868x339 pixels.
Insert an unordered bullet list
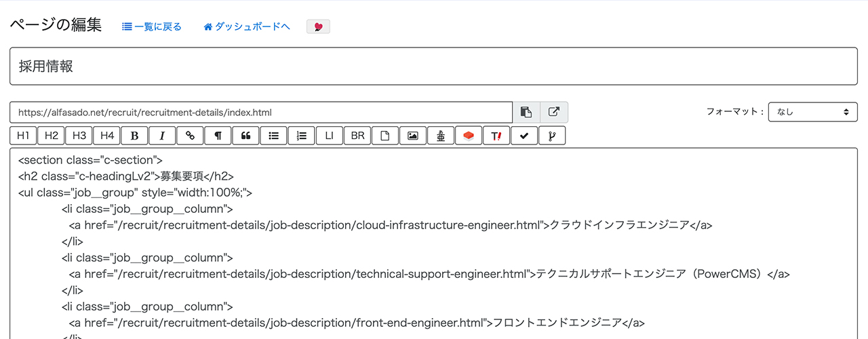click(273, 136)
